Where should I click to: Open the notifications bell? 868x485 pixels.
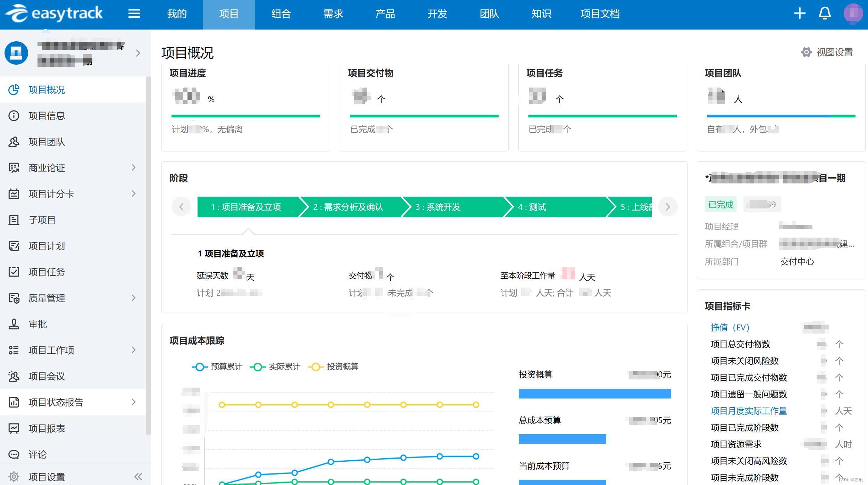point(825,14)
